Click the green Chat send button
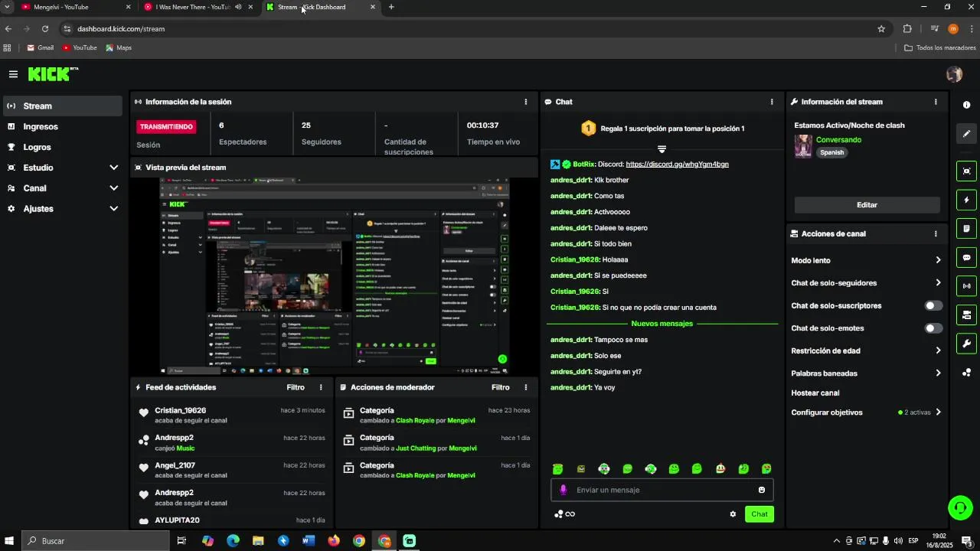This screenshot has width=980, height=551. point(759,514)
